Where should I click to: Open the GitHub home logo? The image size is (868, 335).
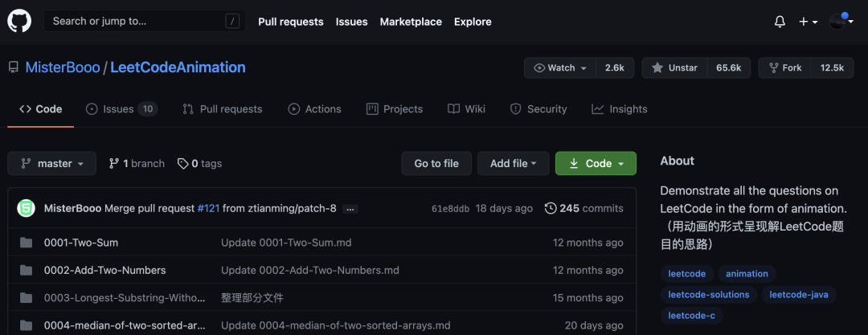[18, 22]
